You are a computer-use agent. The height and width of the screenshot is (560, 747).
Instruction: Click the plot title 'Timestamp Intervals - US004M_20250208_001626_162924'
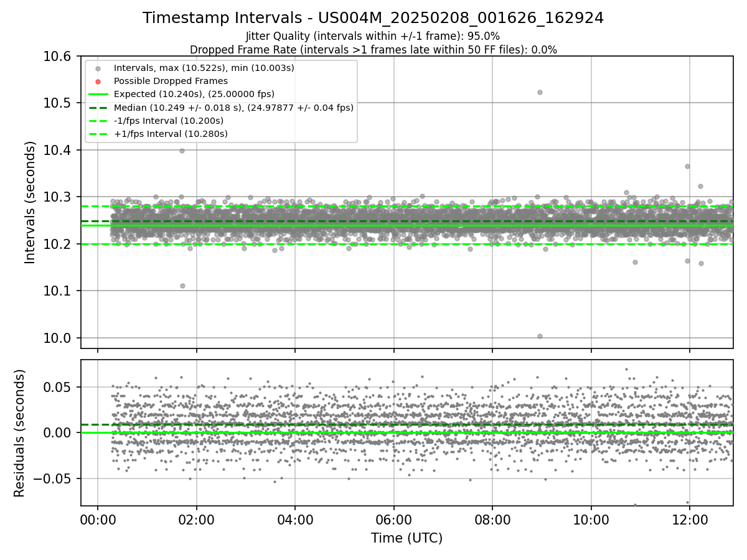click(373, 18)
